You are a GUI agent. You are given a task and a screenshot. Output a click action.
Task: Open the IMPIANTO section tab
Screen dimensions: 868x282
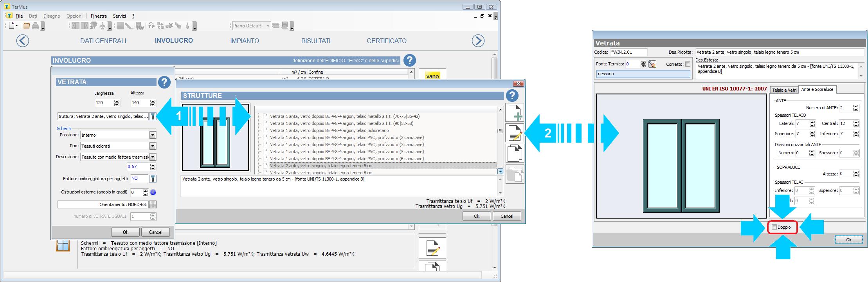click(x=244, y=41)
